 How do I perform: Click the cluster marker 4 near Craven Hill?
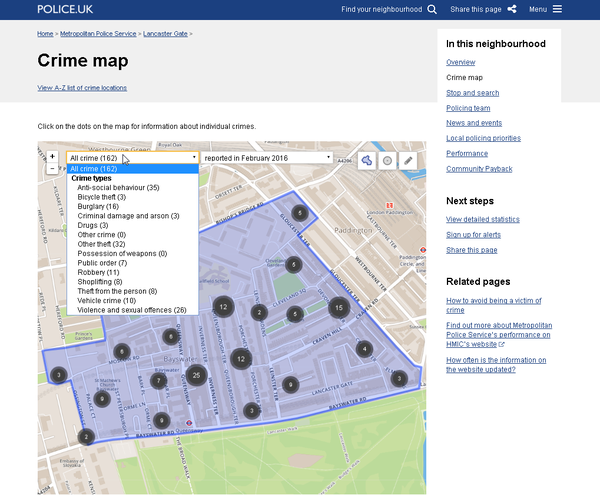click(x=364, y=349)
